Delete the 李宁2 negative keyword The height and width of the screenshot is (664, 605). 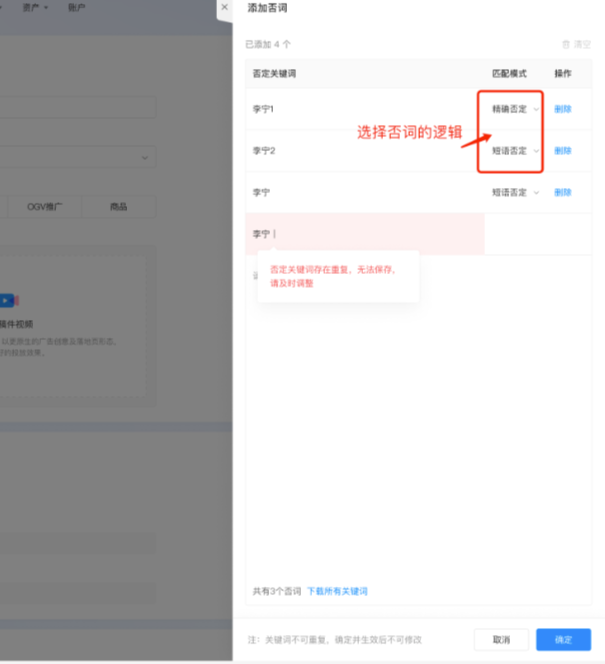[563, 151]
